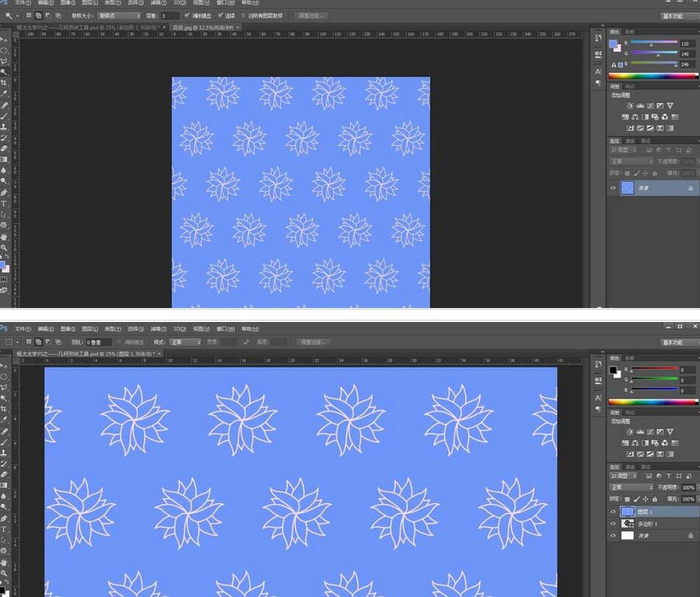The height and width of the screenshot is (597, 700).
Task: Click Refine Edge button in the bottom window's options bar
Action: pyautogui.click(x=313, y=342)
